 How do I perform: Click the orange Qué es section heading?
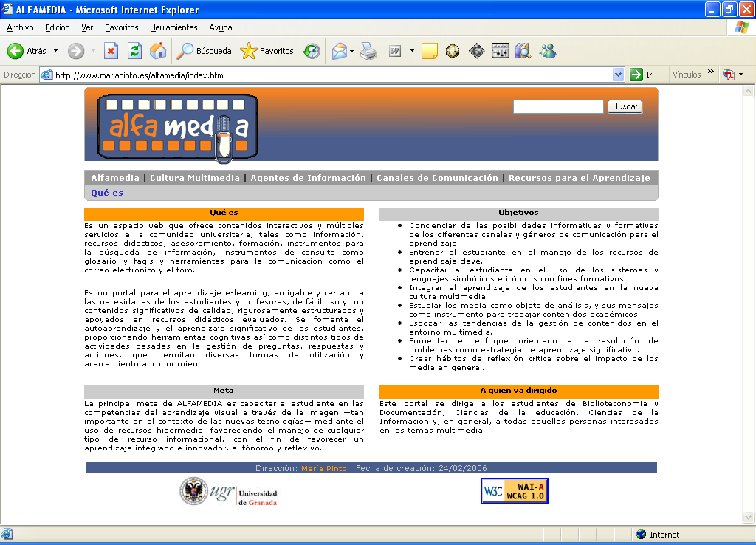pyautogui.click(x=224, y=213)
